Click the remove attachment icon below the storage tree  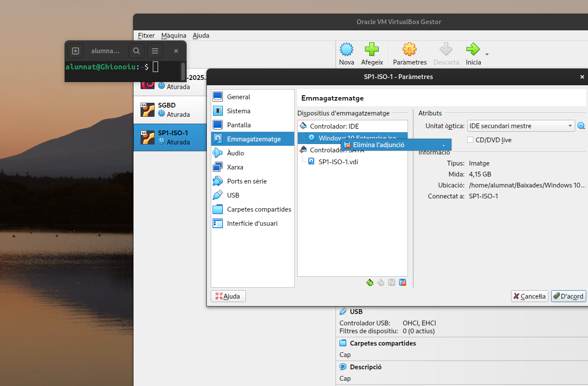point(403,282)
